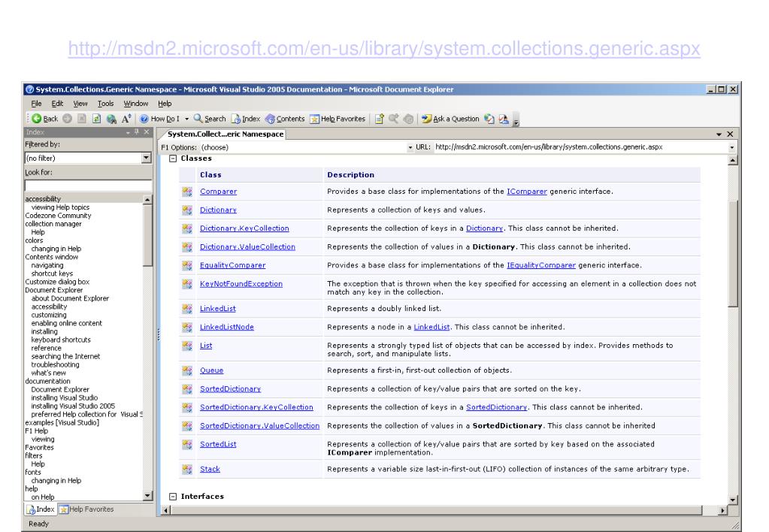
Task: Click the class icon beside LinkedList
Action: [x=187, y=308]
